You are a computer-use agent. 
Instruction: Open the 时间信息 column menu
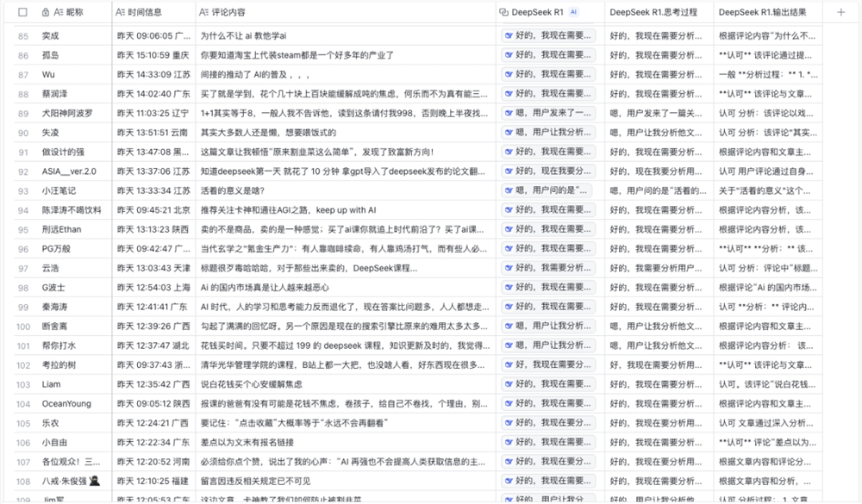coord(142,12)
